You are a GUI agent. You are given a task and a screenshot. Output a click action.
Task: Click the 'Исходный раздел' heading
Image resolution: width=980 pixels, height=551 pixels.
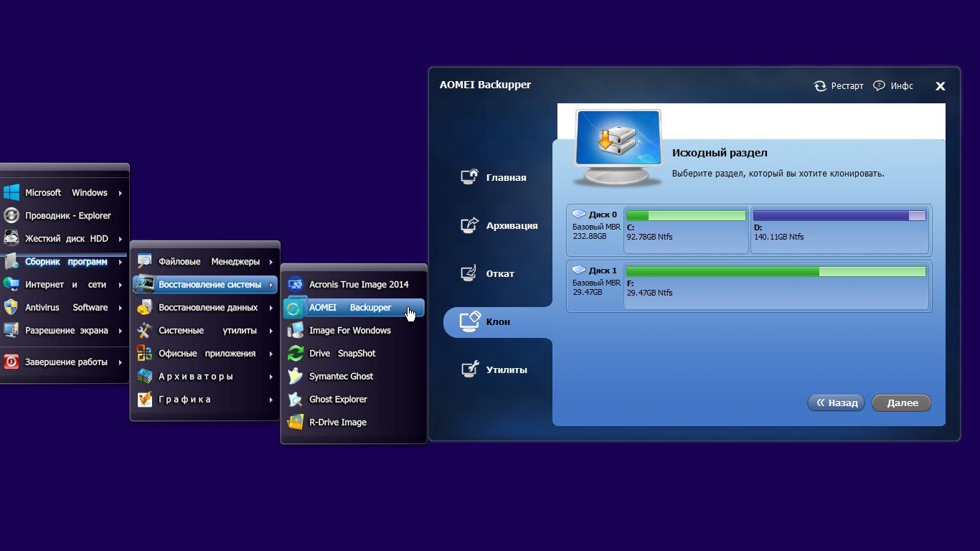720,153
